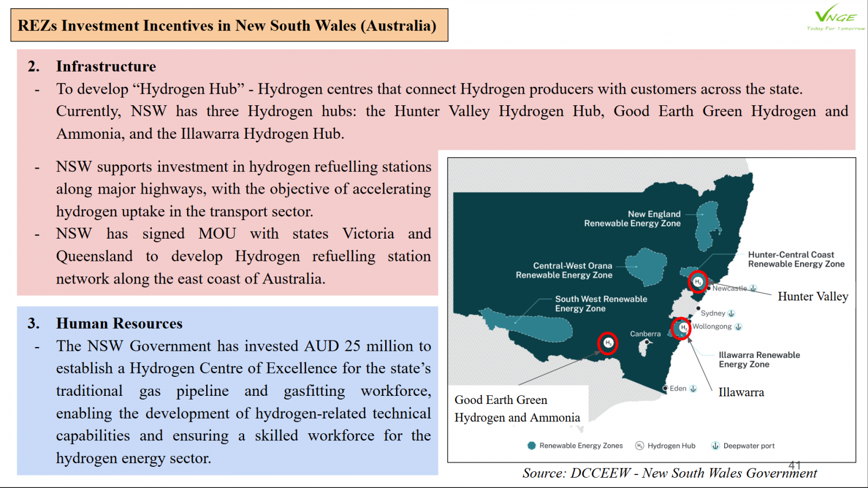
Task: Click the REZs Investment Incentives title box
Action: tap(229, 25)
